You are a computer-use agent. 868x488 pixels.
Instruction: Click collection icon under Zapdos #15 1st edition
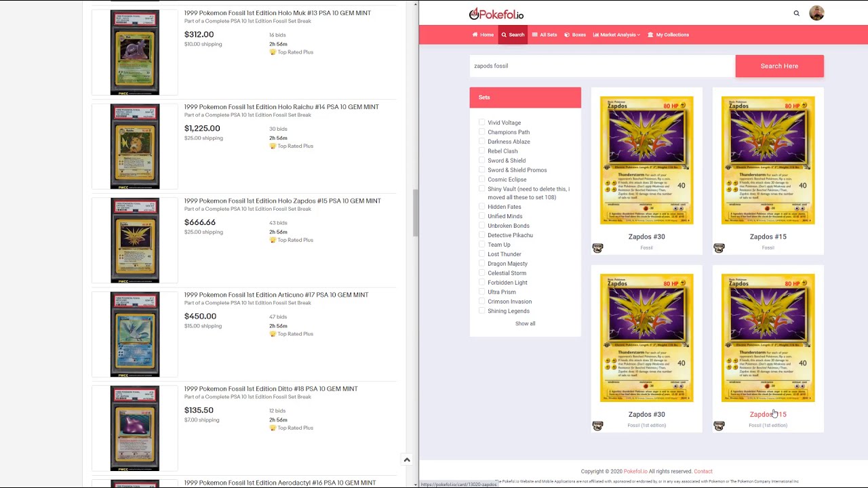[719, 426]
